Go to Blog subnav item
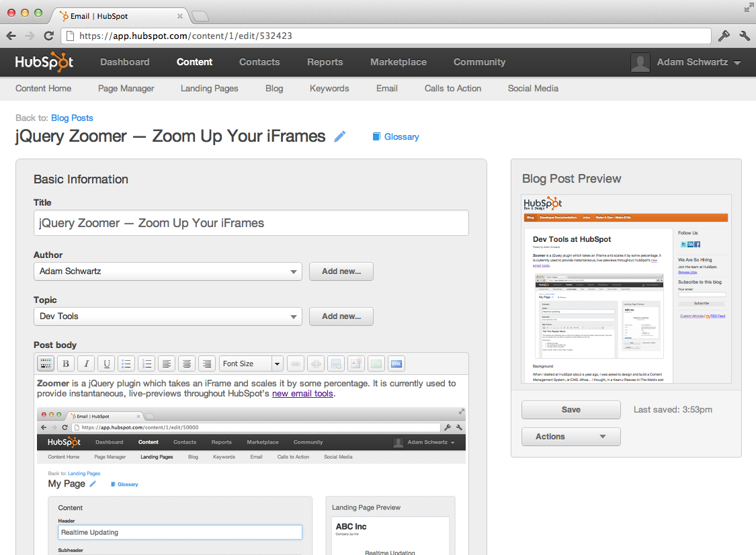 click(x=274, y=89)
